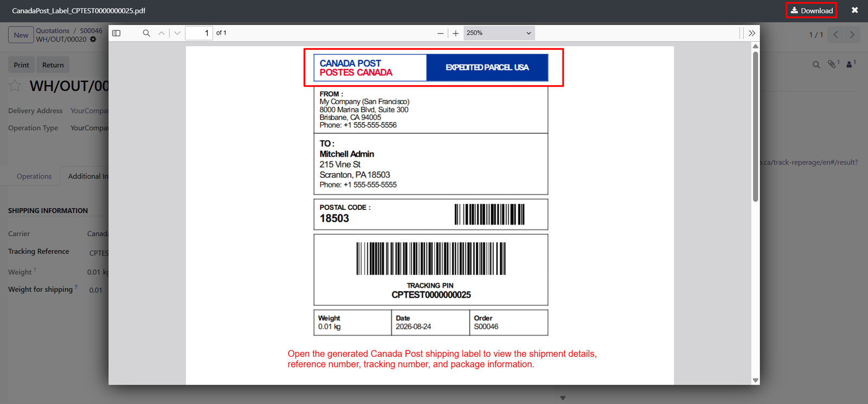Mark WH/OUT transfer as favorite with star
Image resolution: width=868 pixels, height=404 pixels.
click(x=15, y=86)
